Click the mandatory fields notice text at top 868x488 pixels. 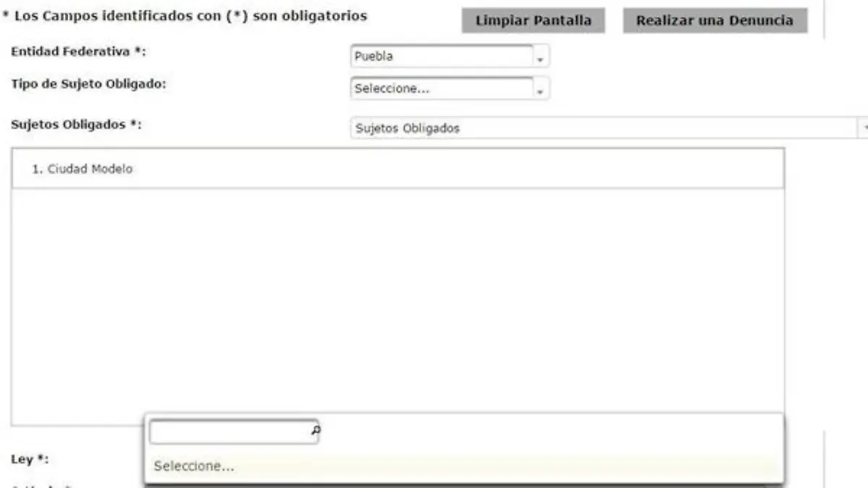point(184,15)
